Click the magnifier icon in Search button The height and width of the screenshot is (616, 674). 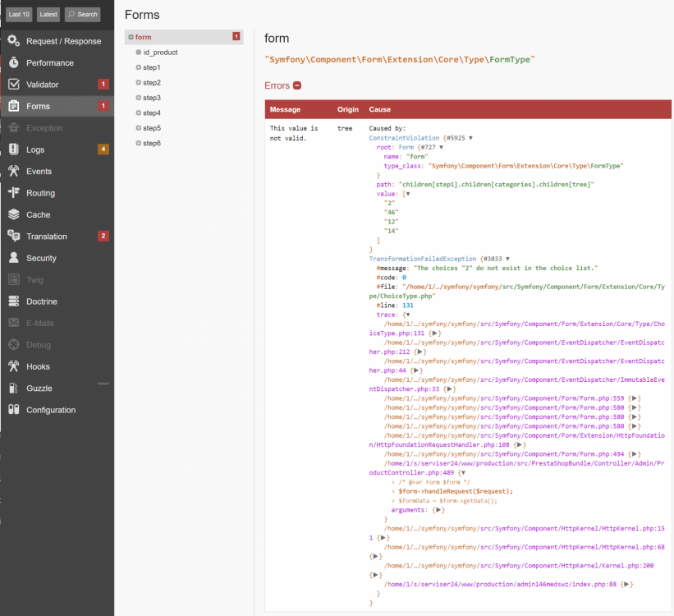tap(71, 14)
